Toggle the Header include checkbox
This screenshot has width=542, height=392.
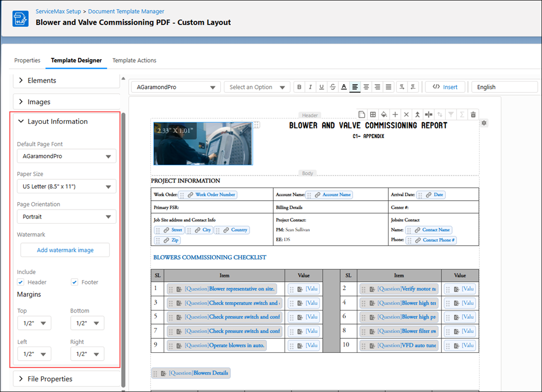pos(21,282)
